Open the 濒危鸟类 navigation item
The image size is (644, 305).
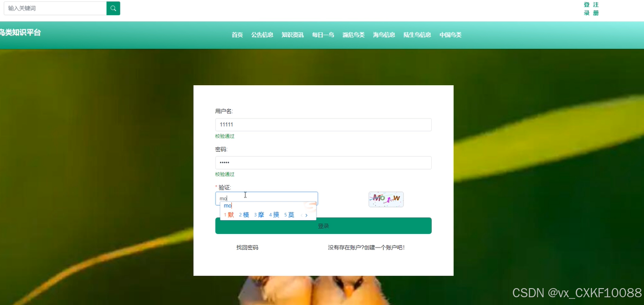353,35
